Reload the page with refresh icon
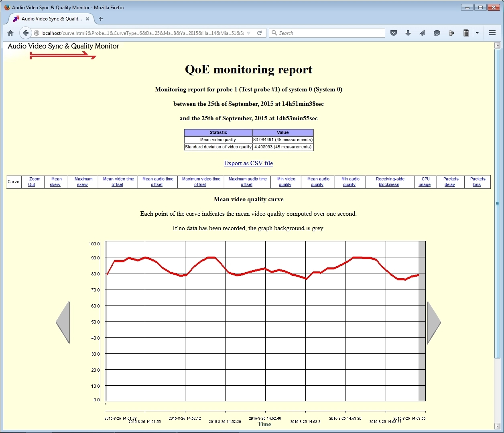This screenshot has width=504, height=433. [259, 33]
